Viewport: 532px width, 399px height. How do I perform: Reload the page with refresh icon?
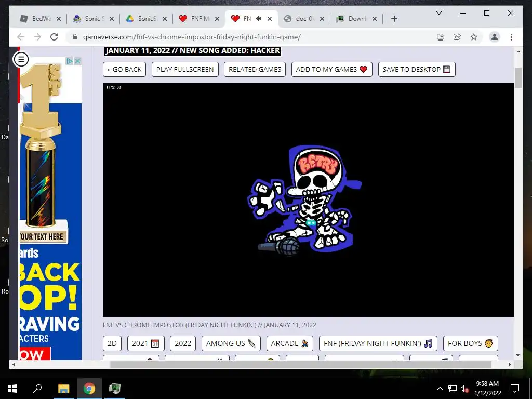point(54,37)
